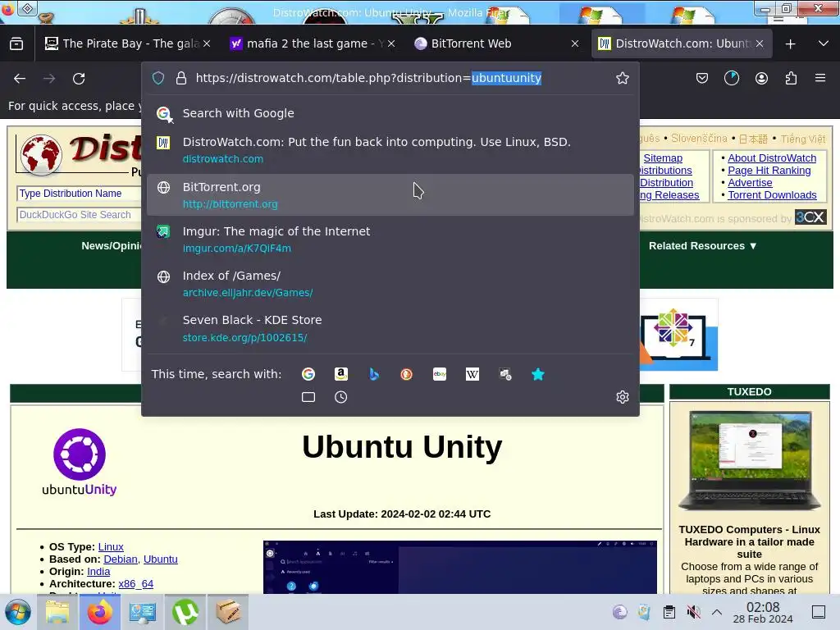Open the Sitemap link
Image resolution: width=840 pixels, height=630 pixels.
[x=663, y=158]
